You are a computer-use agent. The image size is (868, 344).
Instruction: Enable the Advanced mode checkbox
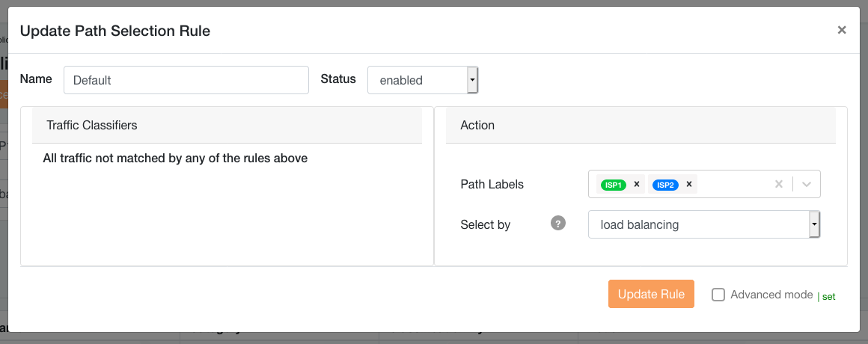(718, 295)
